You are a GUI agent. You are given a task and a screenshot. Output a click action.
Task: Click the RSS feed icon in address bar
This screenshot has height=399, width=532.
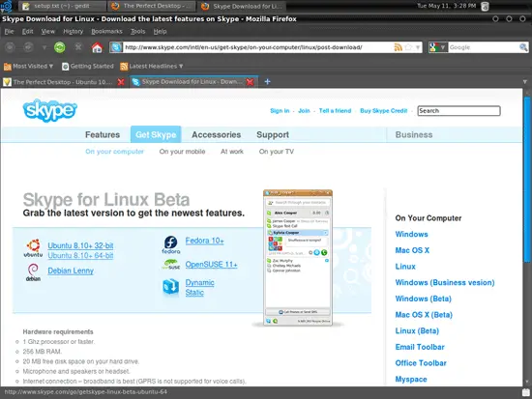[x=398, y=47]
